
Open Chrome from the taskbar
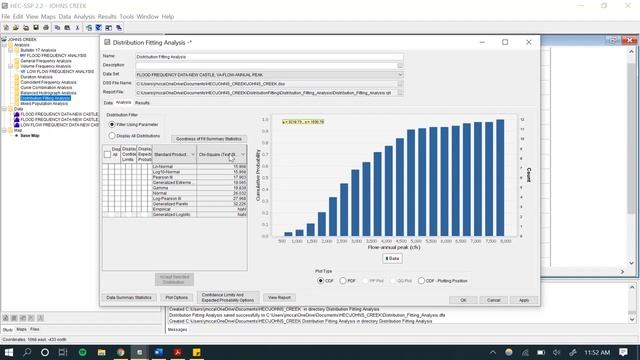tap(121, 352)
